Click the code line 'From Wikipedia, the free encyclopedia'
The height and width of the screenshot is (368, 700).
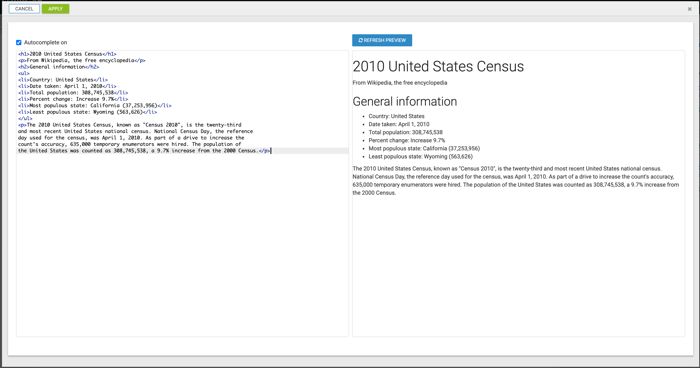(x=82, y=60)
